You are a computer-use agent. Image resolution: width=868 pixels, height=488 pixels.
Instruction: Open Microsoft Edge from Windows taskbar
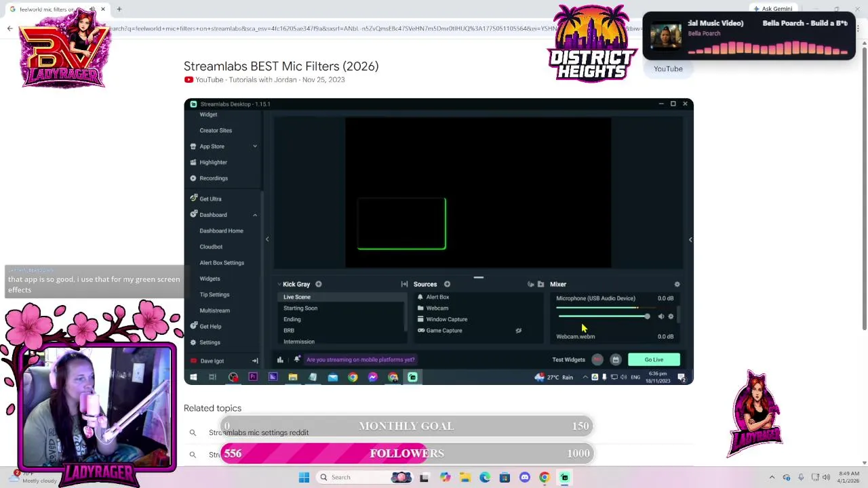pyautogui.click(x=485, y=477)
